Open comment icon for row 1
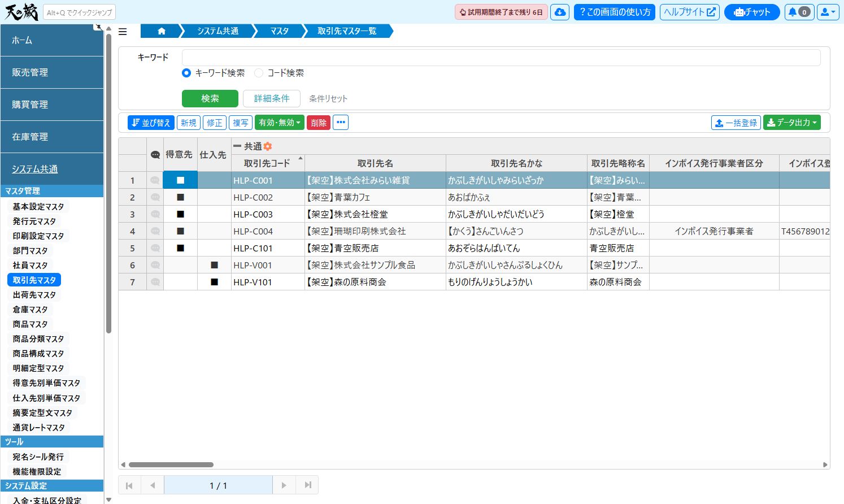 coord(155,180)
